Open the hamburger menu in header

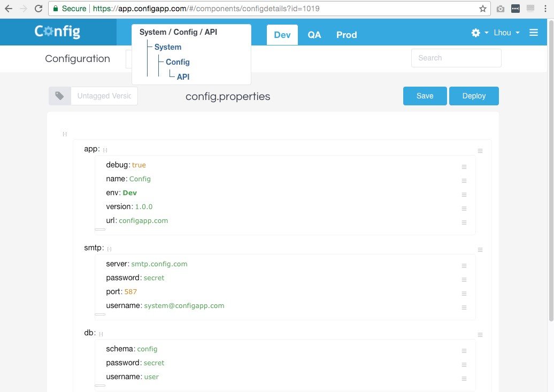coord(534,33)
